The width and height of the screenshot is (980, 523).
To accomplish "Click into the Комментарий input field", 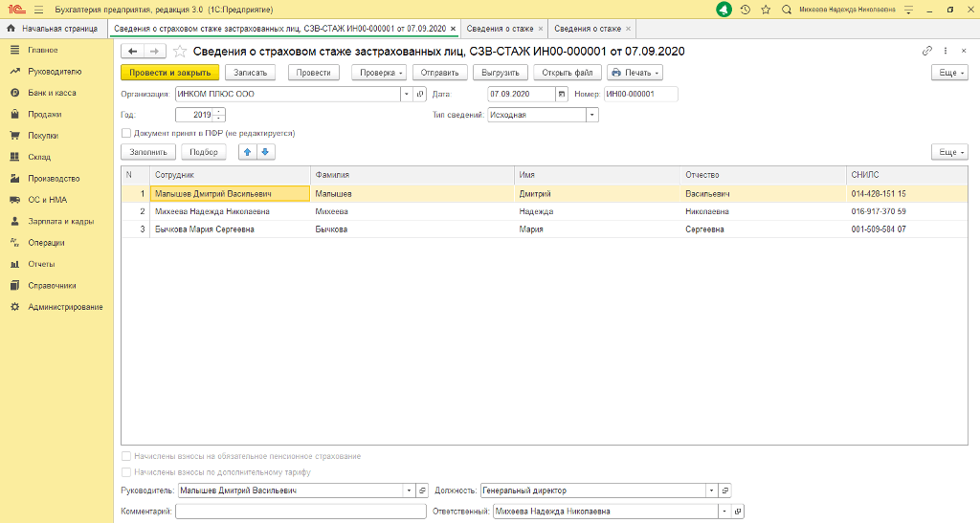I will [301, 512].
